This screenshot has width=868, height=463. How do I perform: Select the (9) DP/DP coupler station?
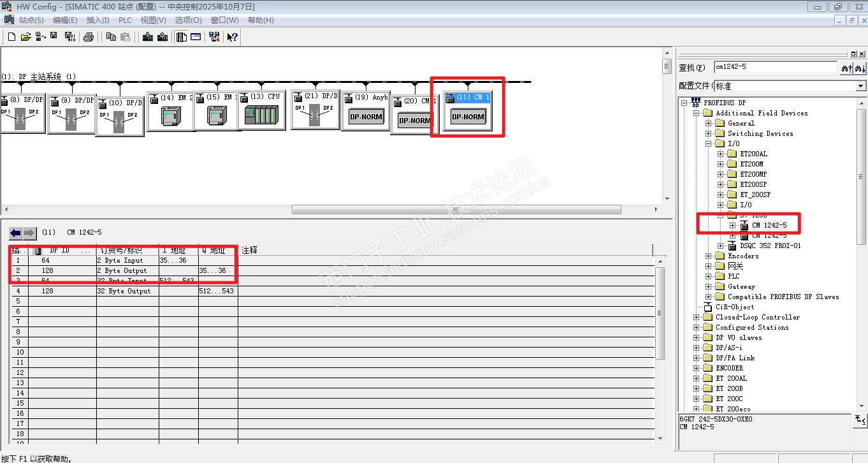71,114
